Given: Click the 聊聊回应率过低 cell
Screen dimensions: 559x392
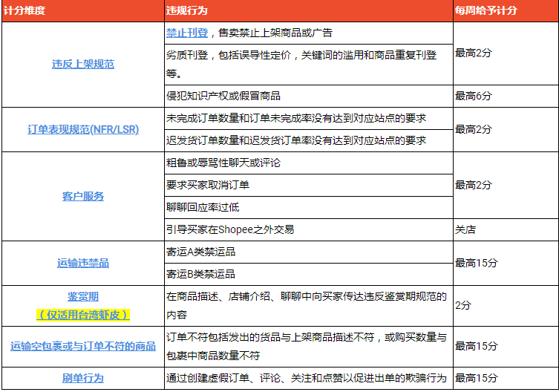Looking at the screenshot, I should (x=203, y=207).
